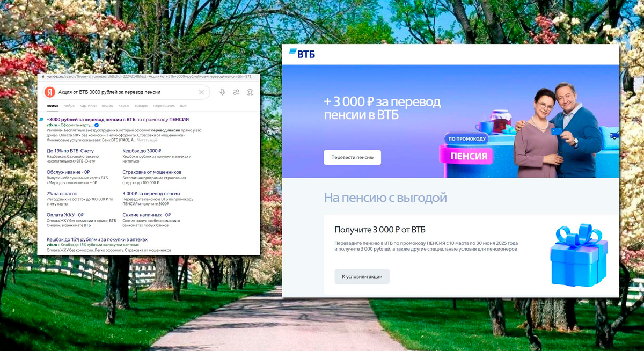Viewport: 644px width, 351px height.
Task: Open search settings via the sliders icon
Action: point(236,92)
